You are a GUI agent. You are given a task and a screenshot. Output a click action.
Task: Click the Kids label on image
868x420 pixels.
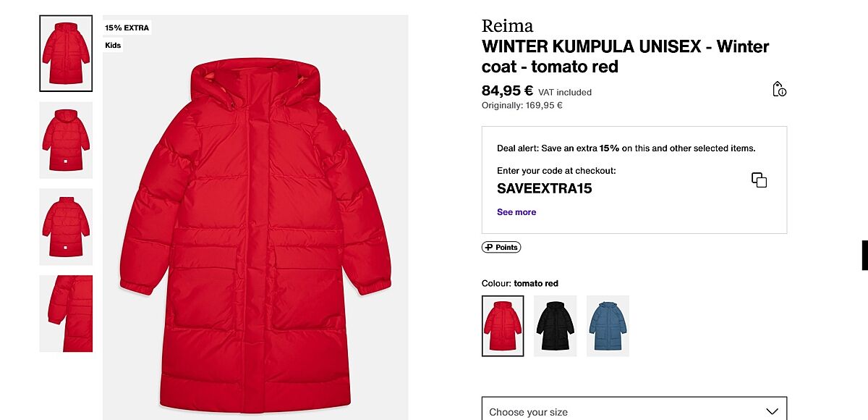pos(113,46)
